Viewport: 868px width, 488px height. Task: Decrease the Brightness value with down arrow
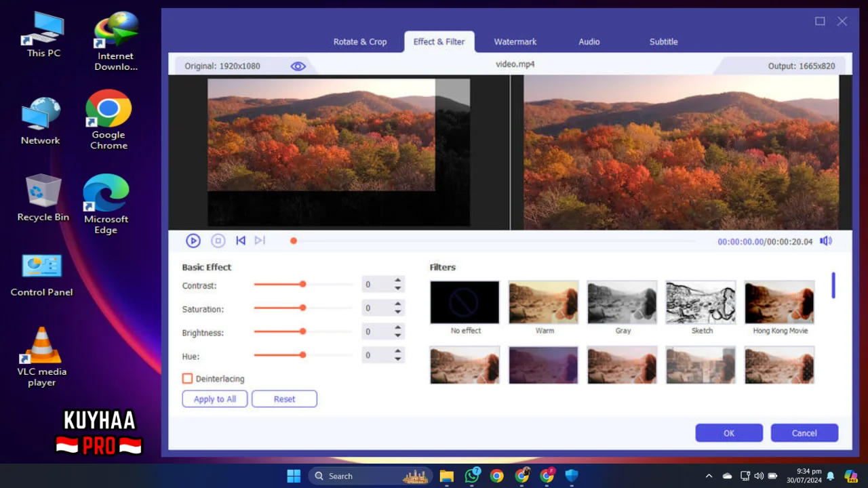point(398,336)
